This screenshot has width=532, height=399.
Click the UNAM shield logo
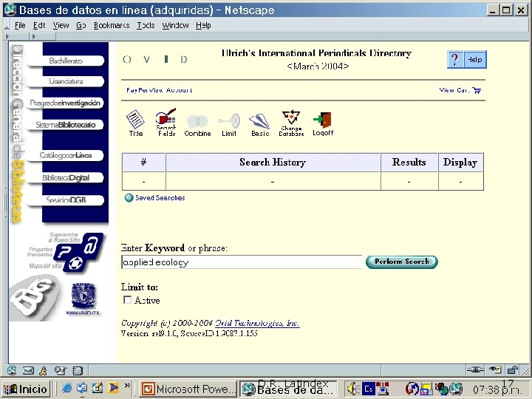point(83,296)
